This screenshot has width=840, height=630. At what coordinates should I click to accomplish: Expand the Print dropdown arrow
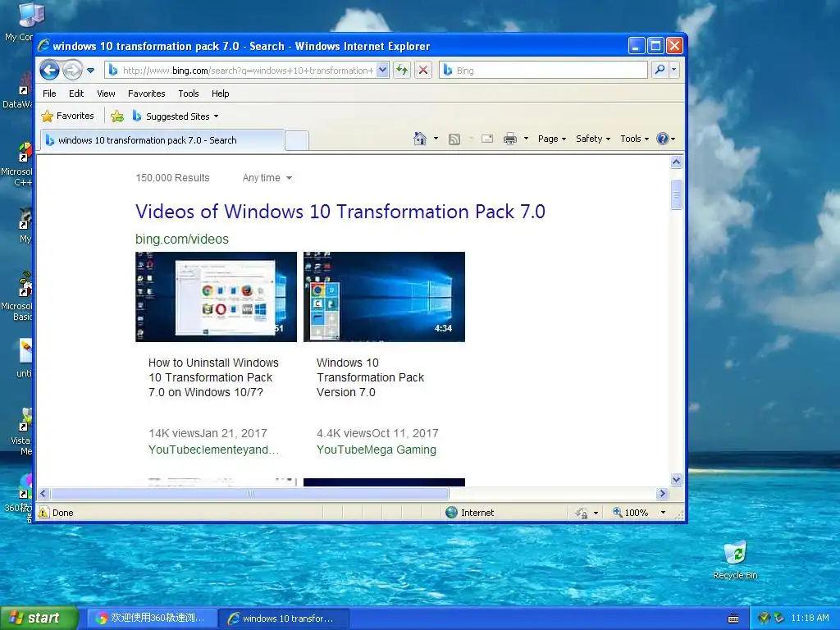526,139
